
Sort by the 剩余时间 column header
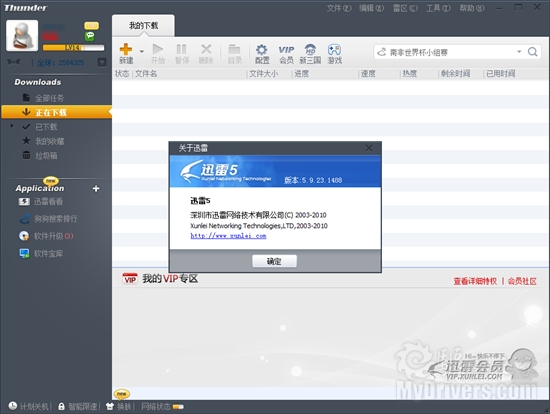point(455,74)
